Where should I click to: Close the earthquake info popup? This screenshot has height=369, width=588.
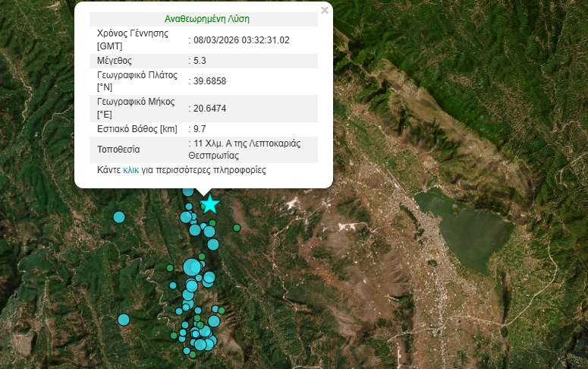click(x=325, y=11)
